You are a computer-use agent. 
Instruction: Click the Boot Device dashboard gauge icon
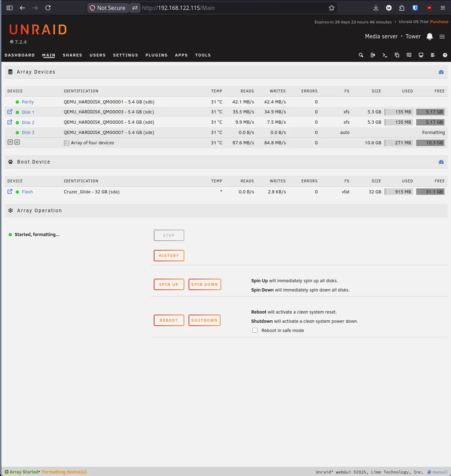click(441, 162)
